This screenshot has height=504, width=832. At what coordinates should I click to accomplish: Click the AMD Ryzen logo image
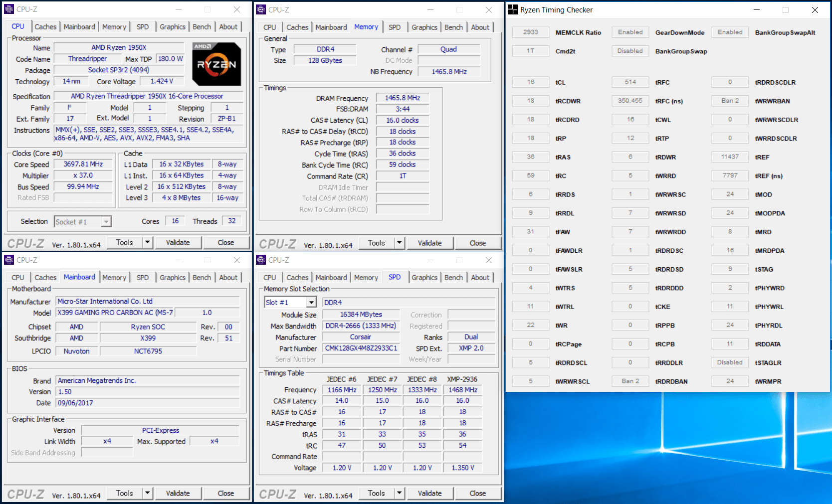tap(216, 64)
